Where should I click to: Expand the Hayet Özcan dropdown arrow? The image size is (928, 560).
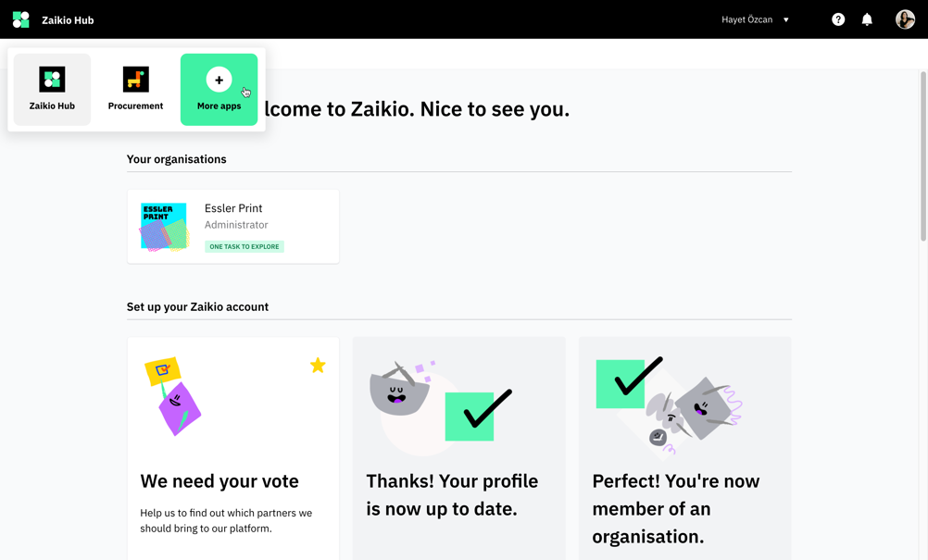point(786,20)
